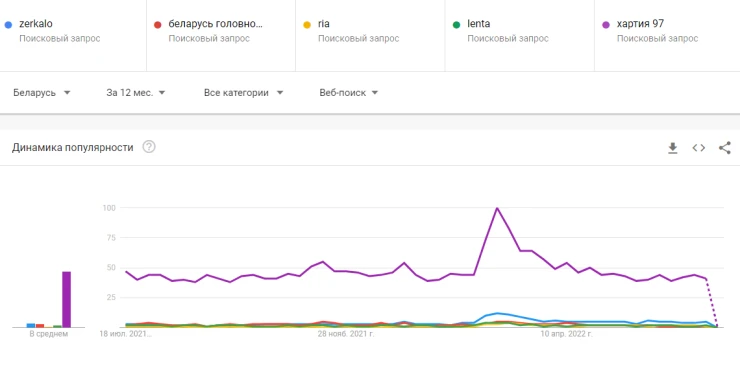The width and height of the screenshot is (740, 376).
Task: Click the red dot beside беларусь головно
Action: 158,25
